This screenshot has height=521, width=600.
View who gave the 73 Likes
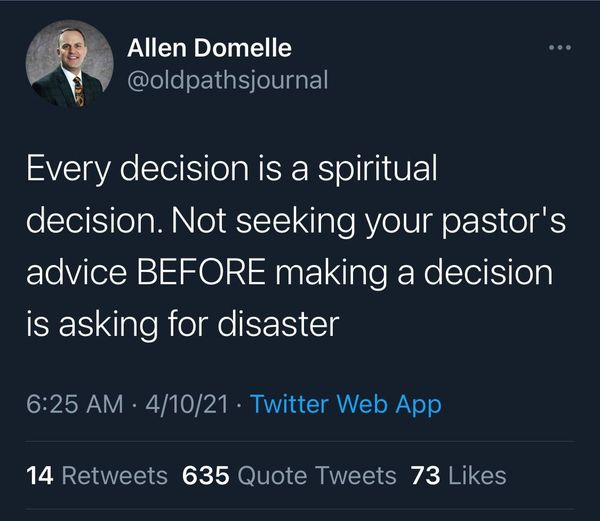pos(458,476)
